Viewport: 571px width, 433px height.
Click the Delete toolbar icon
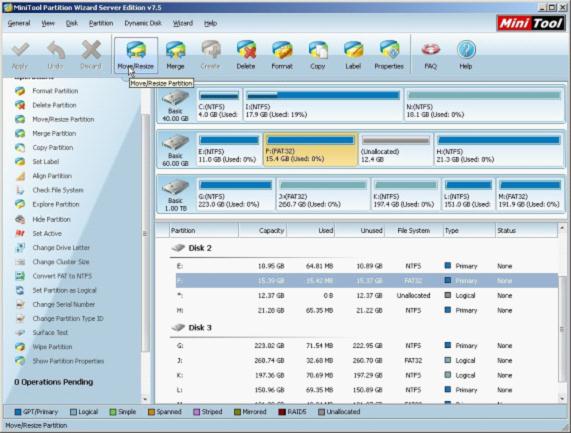pyautogui.click(x=246, y=55)
